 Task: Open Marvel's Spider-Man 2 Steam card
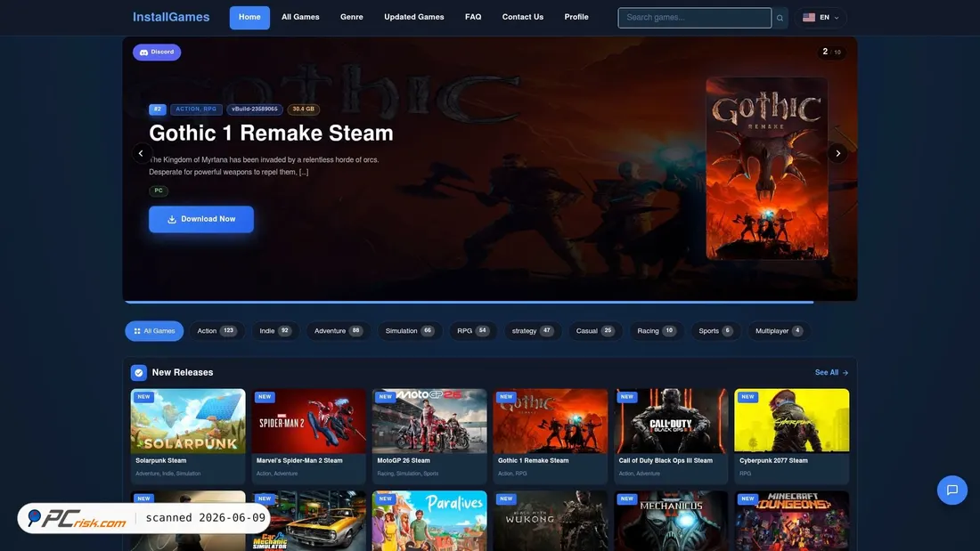click(309, 436)
